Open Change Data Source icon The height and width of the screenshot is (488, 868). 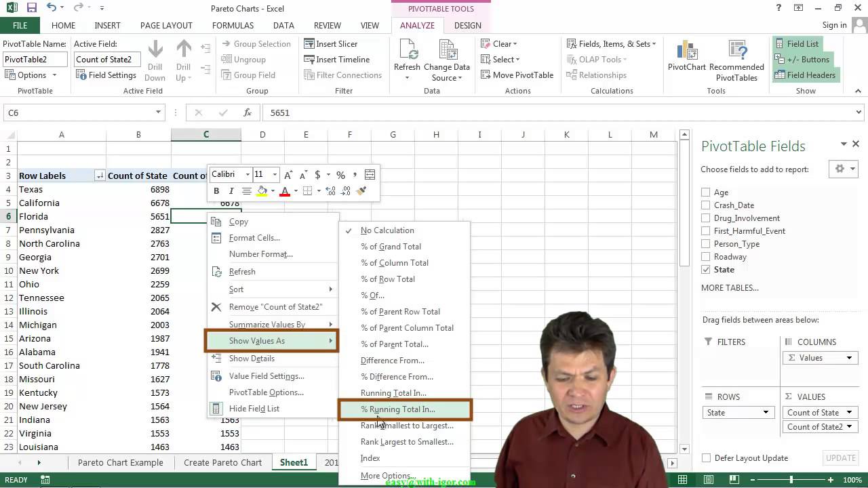(x=447, y=50)
